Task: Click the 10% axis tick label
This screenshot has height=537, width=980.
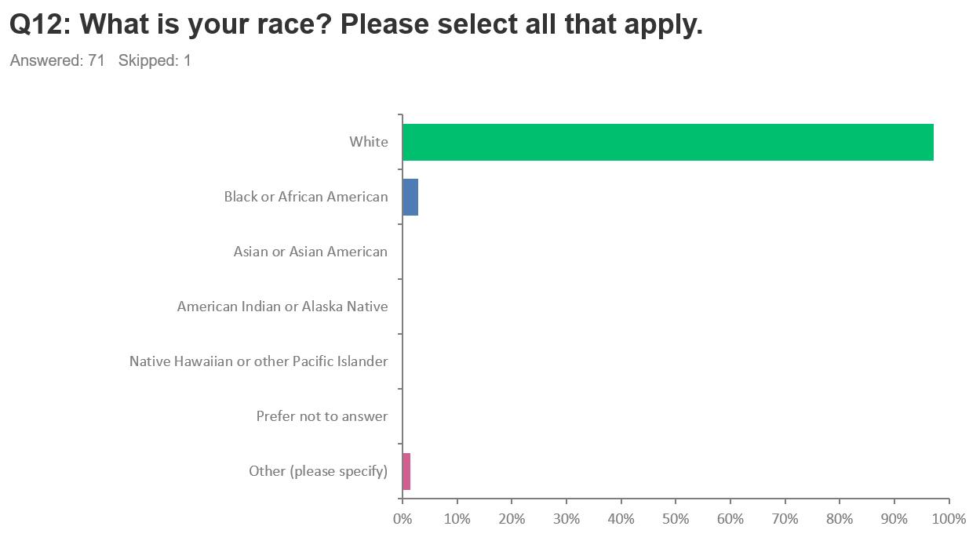Action: pos(457,518)
